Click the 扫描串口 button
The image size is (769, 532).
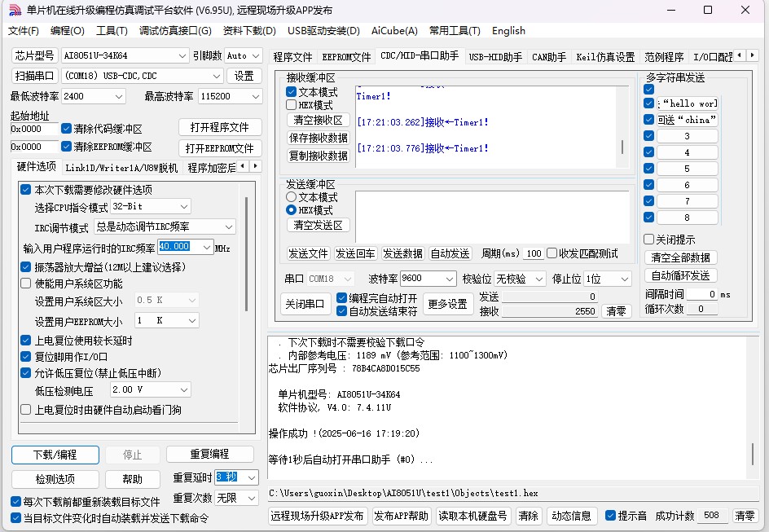34,76
